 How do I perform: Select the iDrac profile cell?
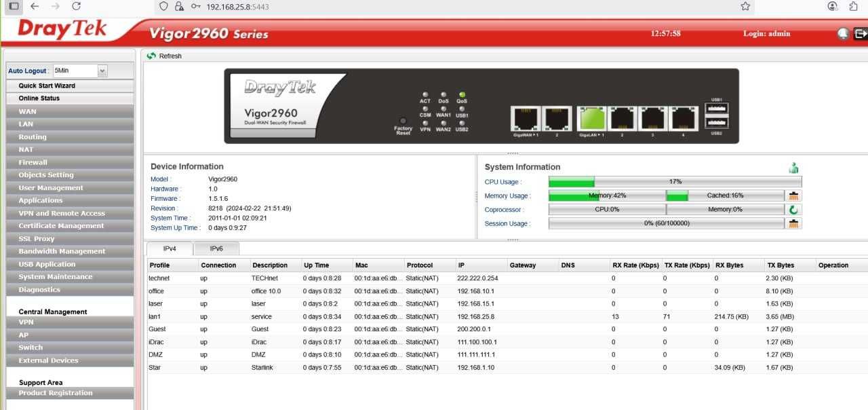172,342
